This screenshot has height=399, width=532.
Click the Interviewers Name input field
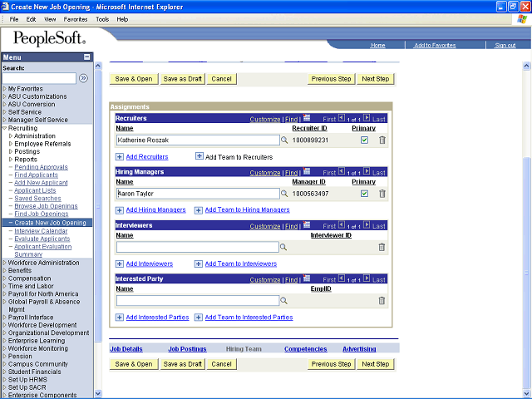click(x=198, y=248)
